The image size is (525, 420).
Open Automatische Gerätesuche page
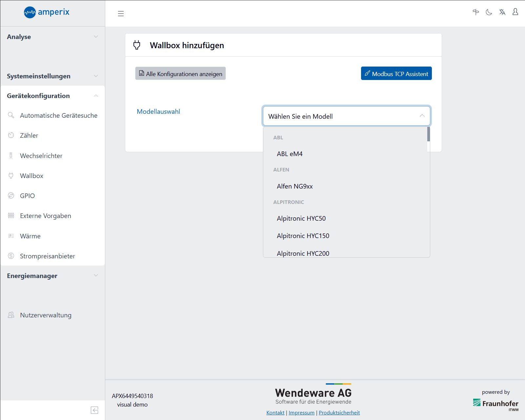(x=58, y=115)
